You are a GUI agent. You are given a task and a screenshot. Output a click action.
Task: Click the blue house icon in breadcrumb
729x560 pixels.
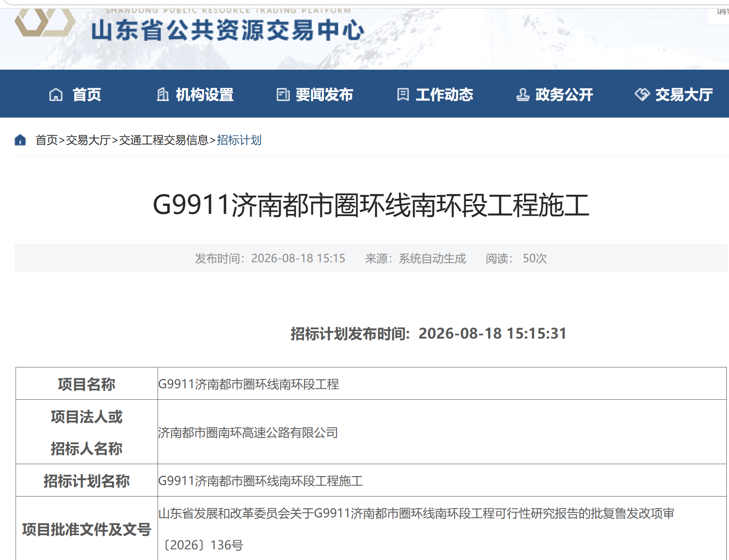tap(20, 140)
